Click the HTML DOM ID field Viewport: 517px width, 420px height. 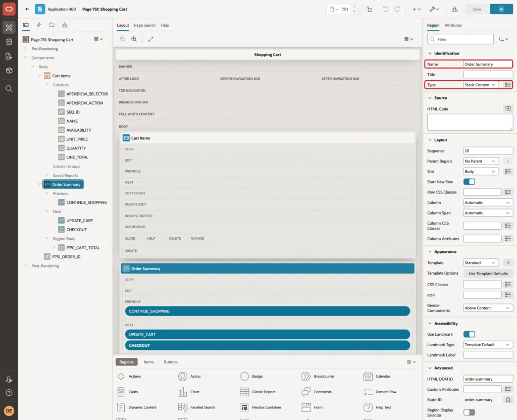click(488, 379)
